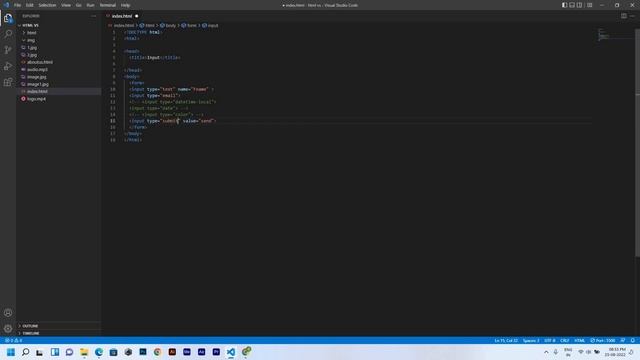This screenshot has height=360, width=640.
Task: Open the Source Control view
Action: pos(8,50)
